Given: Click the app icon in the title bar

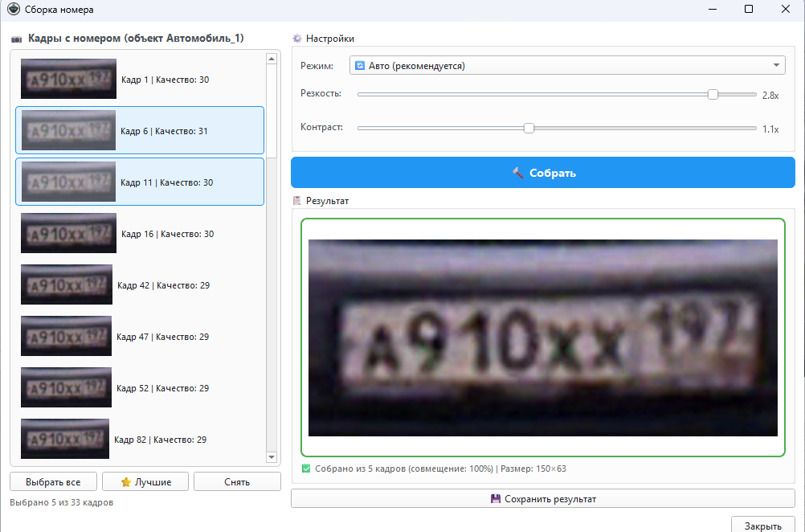Looking at the screenshot, I should pyautogui.click(x=13, y=10).
